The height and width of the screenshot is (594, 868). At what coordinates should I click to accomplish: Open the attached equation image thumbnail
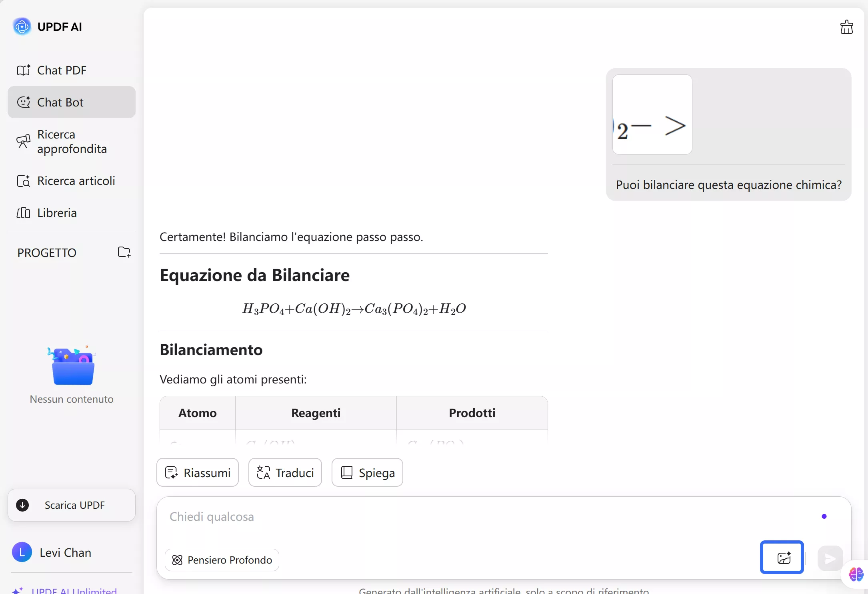652,114
